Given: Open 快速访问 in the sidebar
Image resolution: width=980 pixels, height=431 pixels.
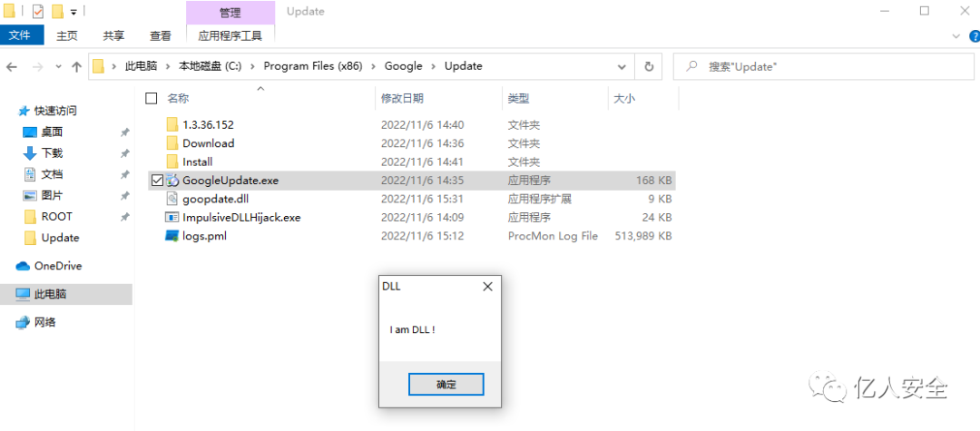Looking at the screenshot, I should point(55,111).
